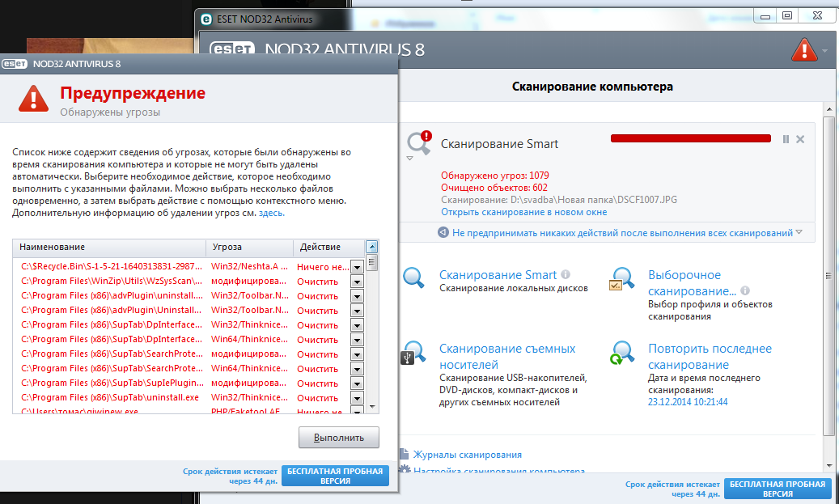Image resolution: width=839 pixels, height=504 pixels.
Task: Open Сканирование съемных носителей link
Action: (x=507, y=356)
